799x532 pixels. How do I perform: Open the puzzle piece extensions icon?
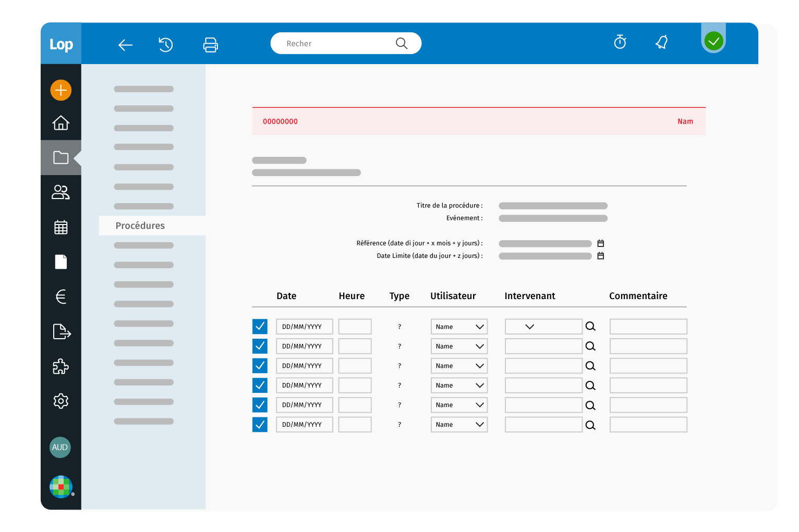61,366
